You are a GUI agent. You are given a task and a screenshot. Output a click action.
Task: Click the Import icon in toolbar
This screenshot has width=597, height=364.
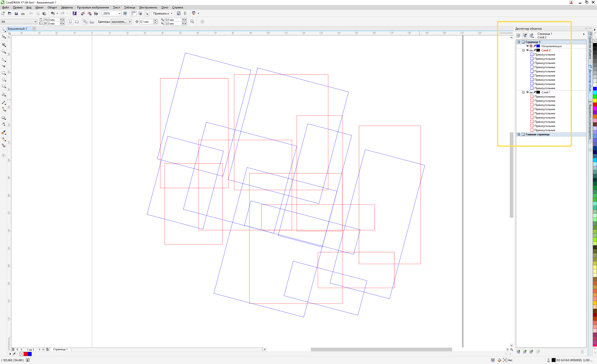point(83,14)
